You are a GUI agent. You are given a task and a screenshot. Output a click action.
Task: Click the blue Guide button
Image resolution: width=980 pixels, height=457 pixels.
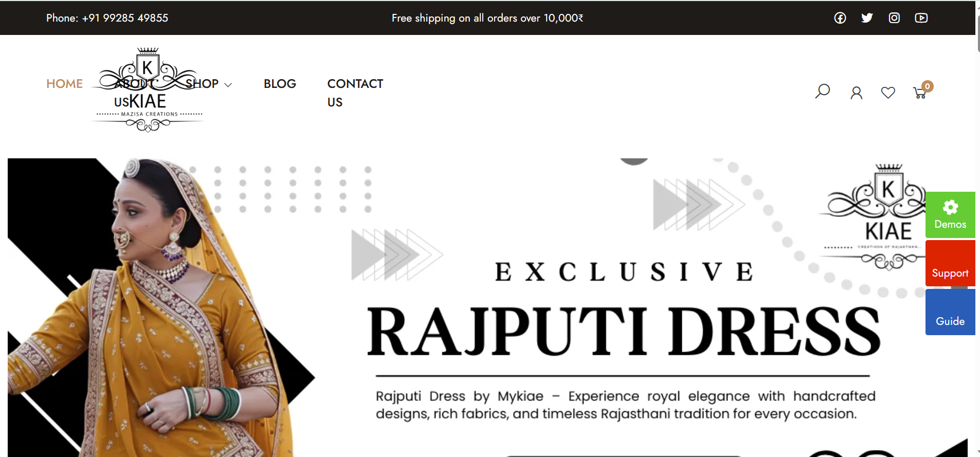tap(950, 312)
